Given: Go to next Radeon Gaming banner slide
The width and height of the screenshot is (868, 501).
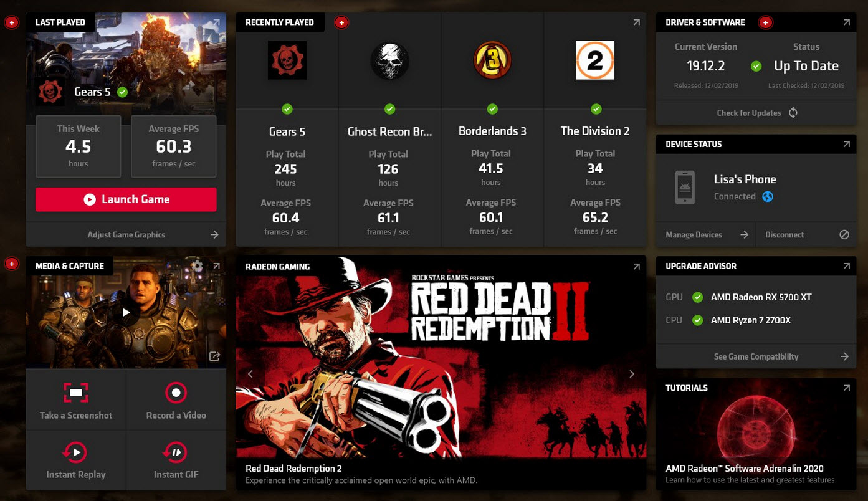Looking at the screenshot, I should 632,374.
